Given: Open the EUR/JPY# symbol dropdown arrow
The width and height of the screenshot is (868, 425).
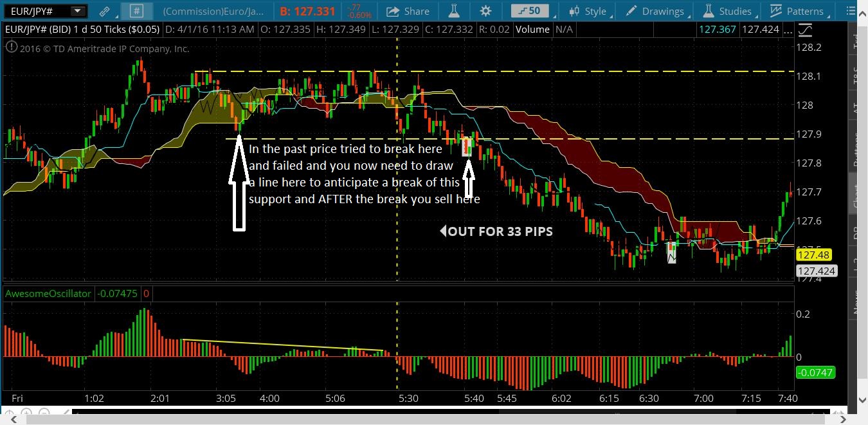Looking at the screenshot, I should 78,11.
